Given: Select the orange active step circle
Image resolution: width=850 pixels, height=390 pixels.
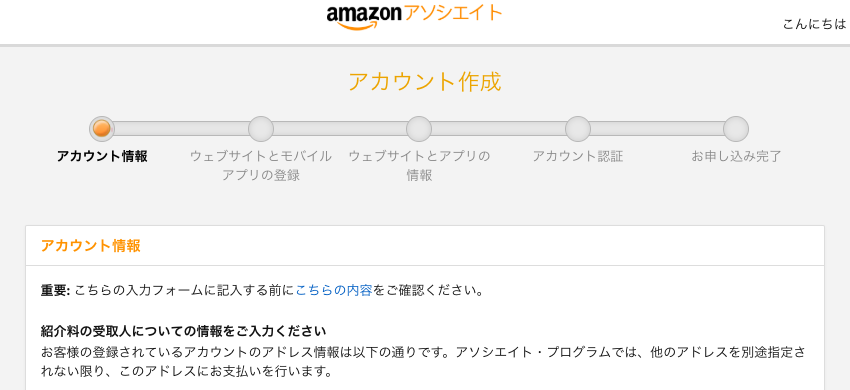Looking at the screenshot, I should 102,129.
